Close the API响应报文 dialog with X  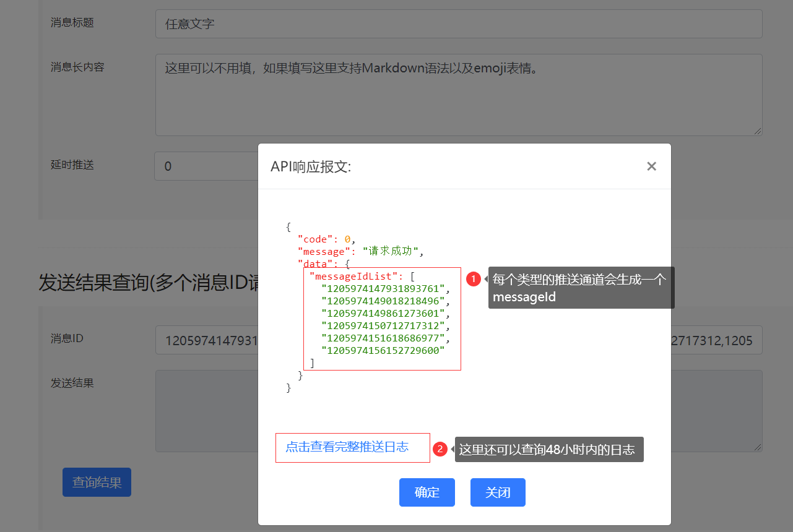click(x=651, y=166)
